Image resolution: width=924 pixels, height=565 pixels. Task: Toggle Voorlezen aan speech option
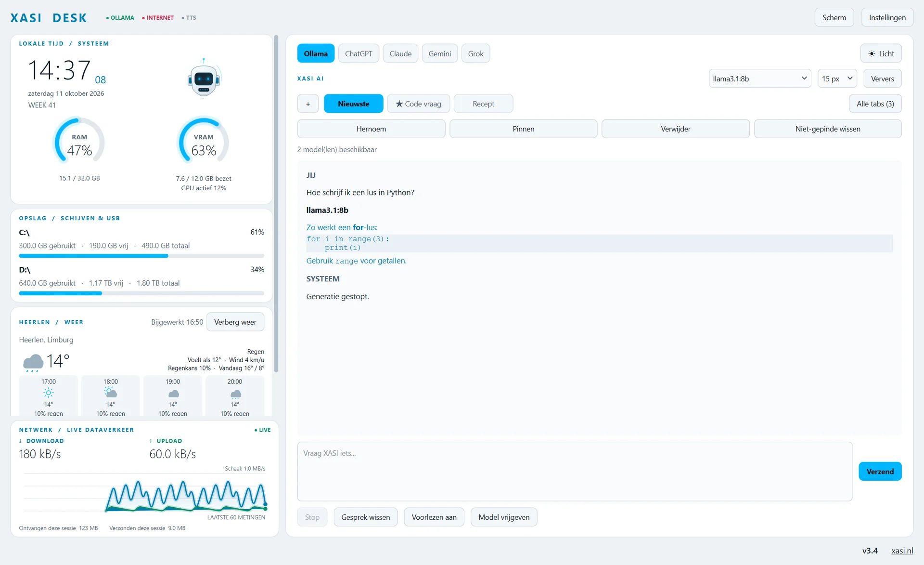[x=434, y=517]
